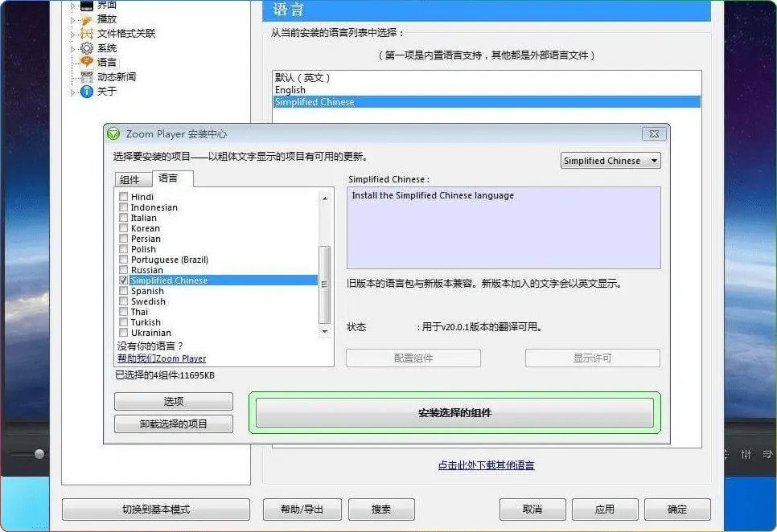Click the 取消 button
This screenshot has width=777, height=532.
(x=532, y=509)
